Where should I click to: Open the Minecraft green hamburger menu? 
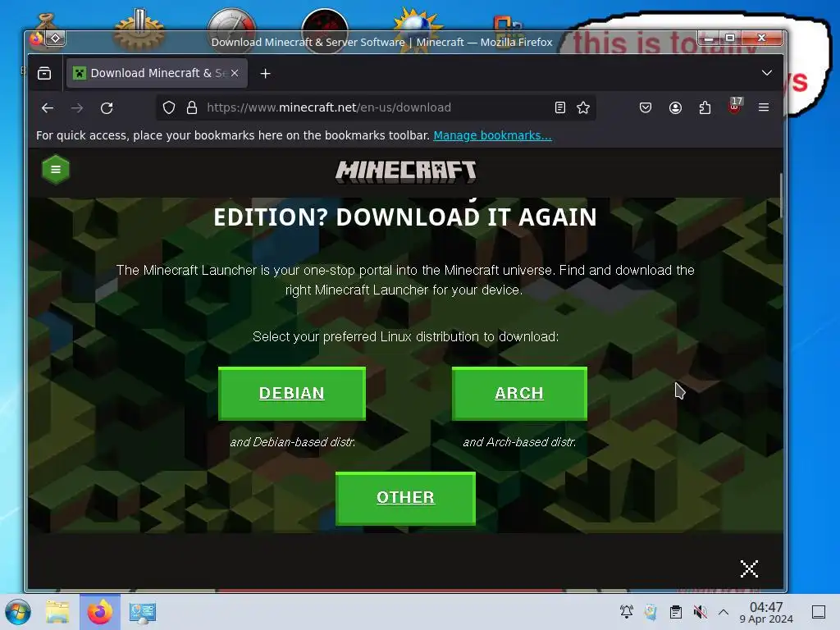click(56, 170)
